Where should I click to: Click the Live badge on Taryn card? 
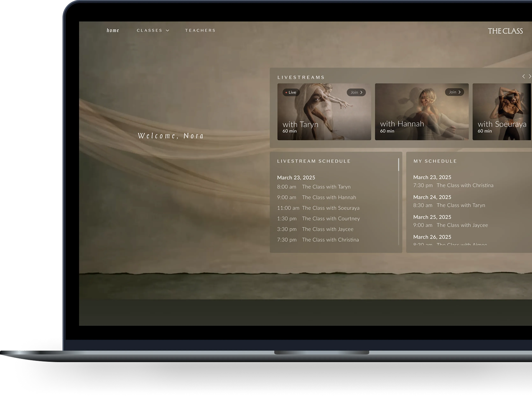click(x=291, y=92)
